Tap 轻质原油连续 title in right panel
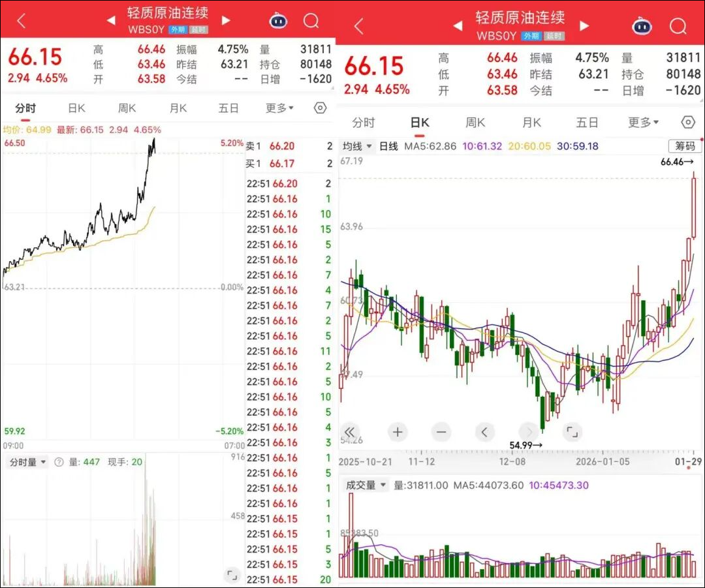The image size is (705, 588). coord(520,17)
